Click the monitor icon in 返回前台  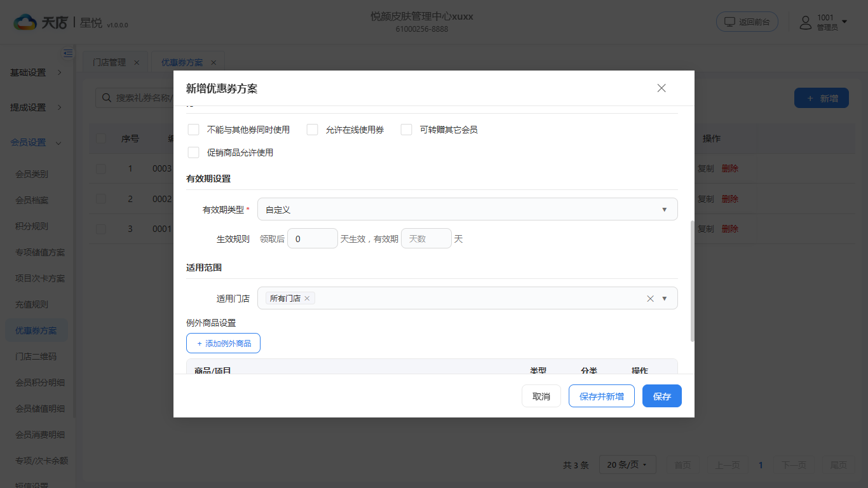pos(729,22)
